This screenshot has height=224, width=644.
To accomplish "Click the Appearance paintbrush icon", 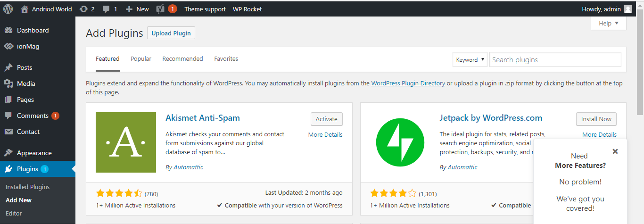I will coord(8,153).
